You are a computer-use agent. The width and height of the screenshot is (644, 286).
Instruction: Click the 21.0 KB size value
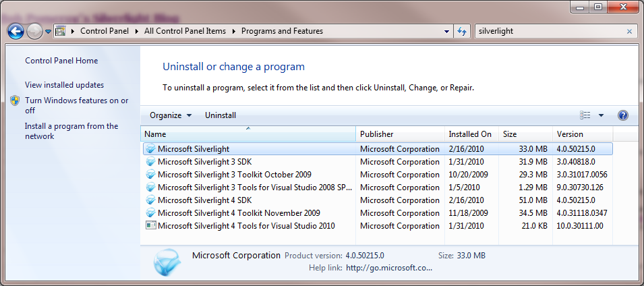(x=533, y=225)
